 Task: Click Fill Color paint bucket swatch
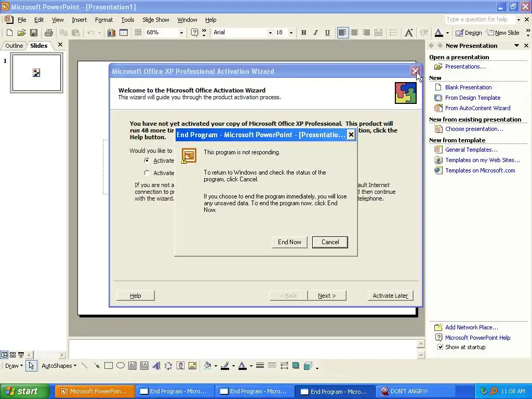pyautogui.click(x=208, y=366)
